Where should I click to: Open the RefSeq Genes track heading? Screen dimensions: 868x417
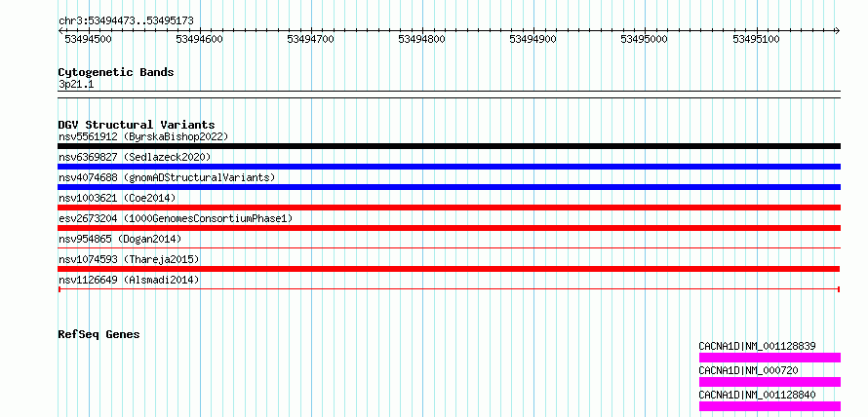pos(99,334)
